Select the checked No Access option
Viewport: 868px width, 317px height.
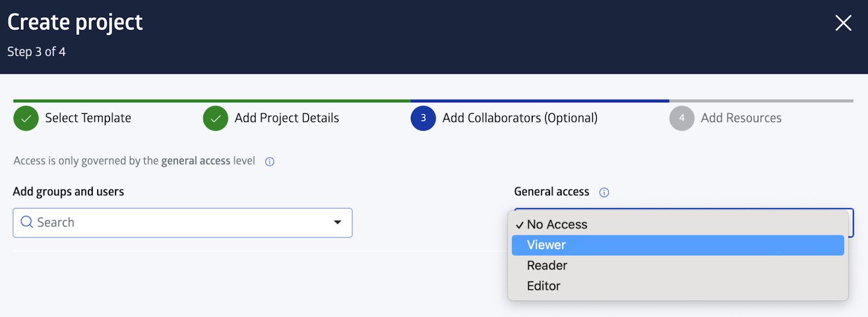(x=678, y=224)
